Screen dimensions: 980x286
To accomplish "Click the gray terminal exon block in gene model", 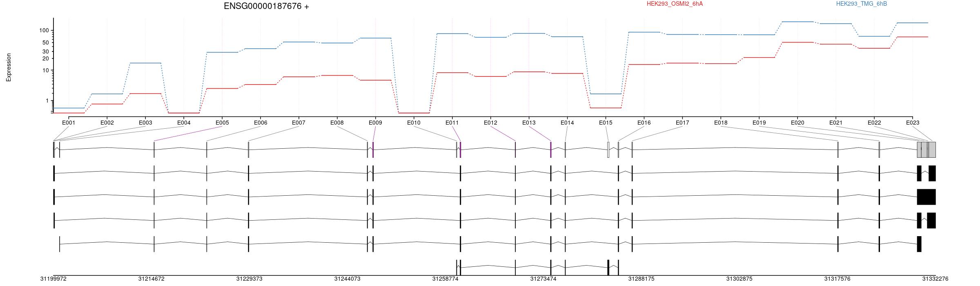I will coord(927,150).
